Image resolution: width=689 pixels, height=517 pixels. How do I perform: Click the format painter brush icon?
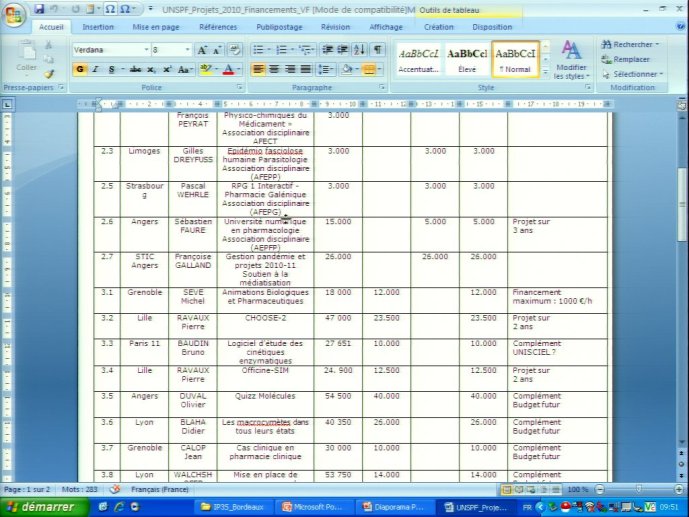coord(49,74)
